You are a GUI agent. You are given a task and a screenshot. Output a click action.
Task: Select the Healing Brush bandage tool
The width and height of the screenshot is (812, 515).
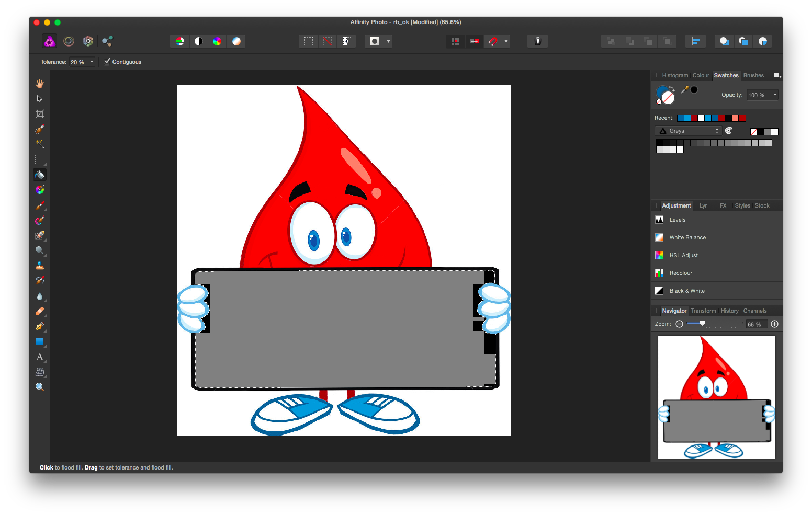pos(40,312)
